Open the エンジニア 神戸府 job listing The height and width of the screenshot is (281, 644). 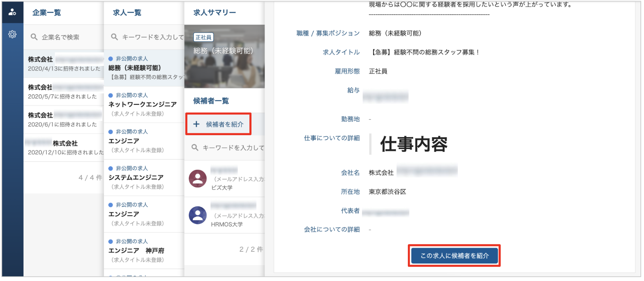coord(144,251)
